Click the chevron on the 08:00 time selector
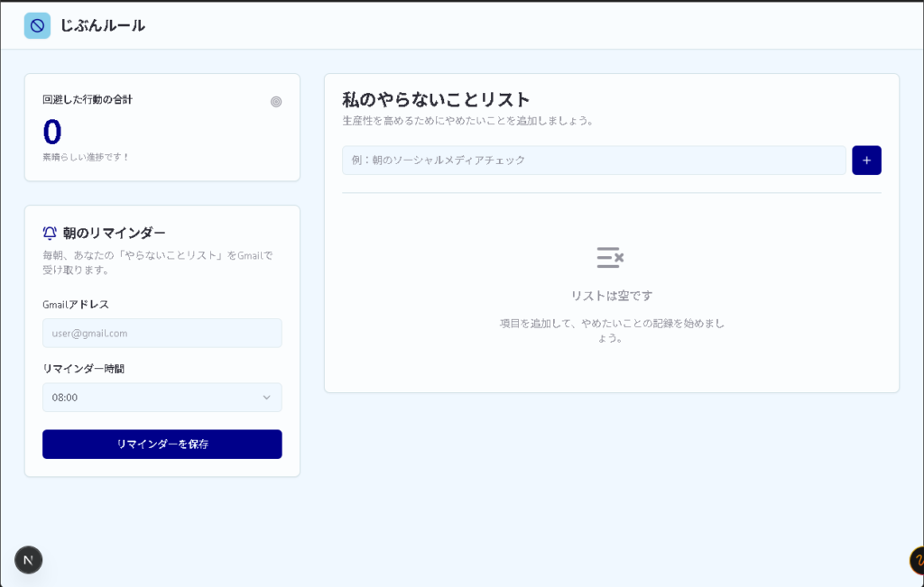This screenshot has width=924, height=587. (268, 397)
